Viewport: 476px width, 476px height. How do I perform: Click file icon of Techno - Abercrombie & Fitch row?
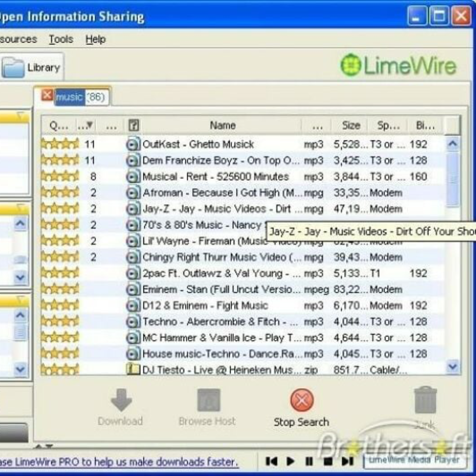[x=133, y=321]
